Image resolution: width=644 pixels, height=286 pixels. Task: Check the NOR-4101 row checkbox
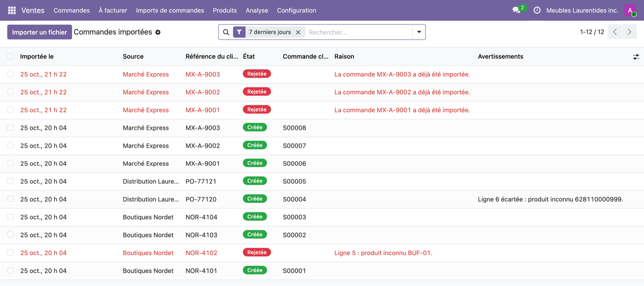click(x=10, y=270)
